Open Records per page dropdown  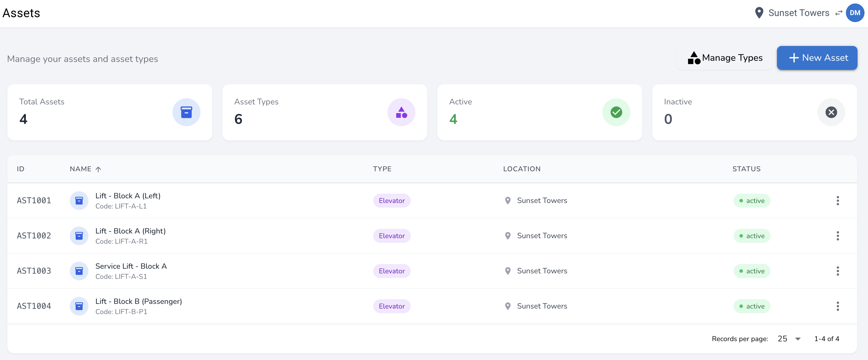(789, 339)
